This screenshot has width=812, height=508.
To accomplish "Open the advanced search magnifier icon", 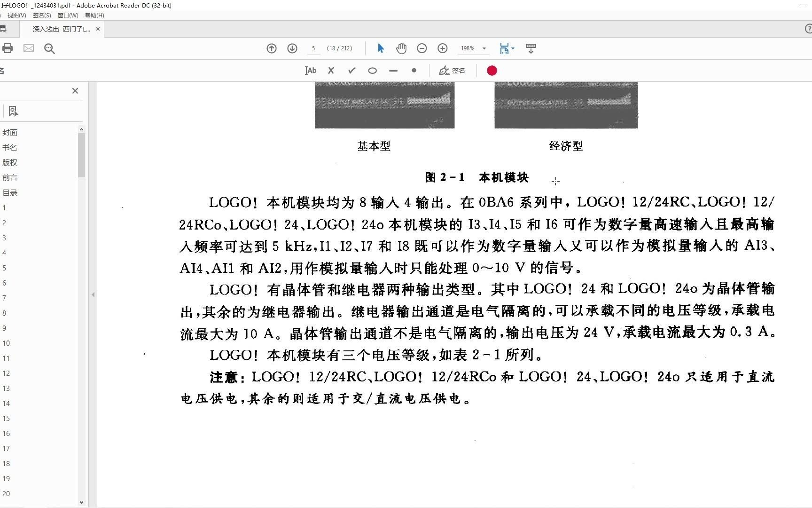I will pos(49,48).
